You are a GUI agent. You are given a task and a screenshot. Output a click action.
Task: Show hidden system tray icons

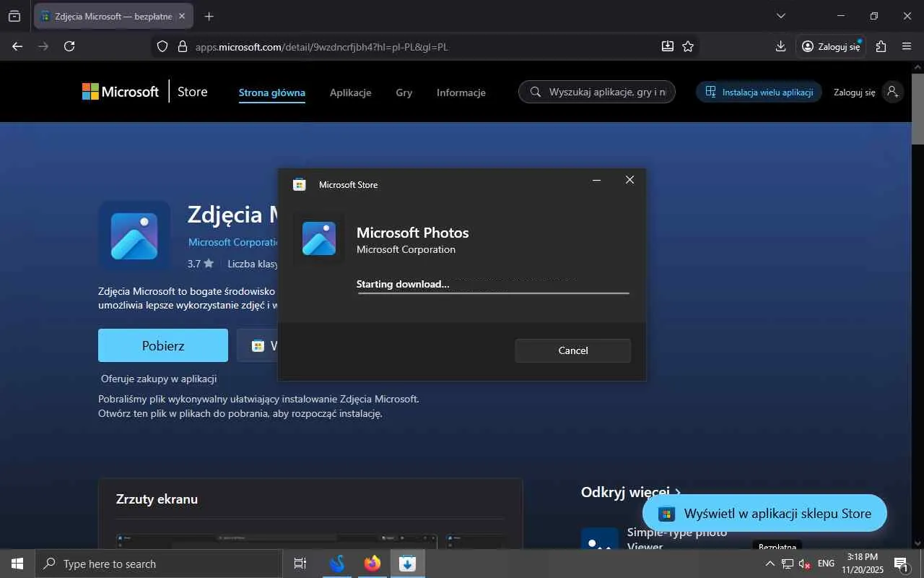click(770, 564)
